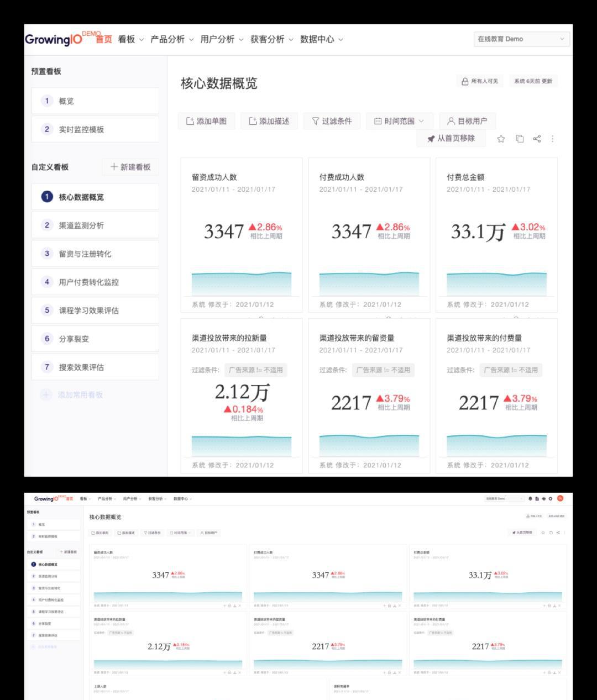Open 留资成功人数 card title in enlarged top view

(x=214, y=177)
